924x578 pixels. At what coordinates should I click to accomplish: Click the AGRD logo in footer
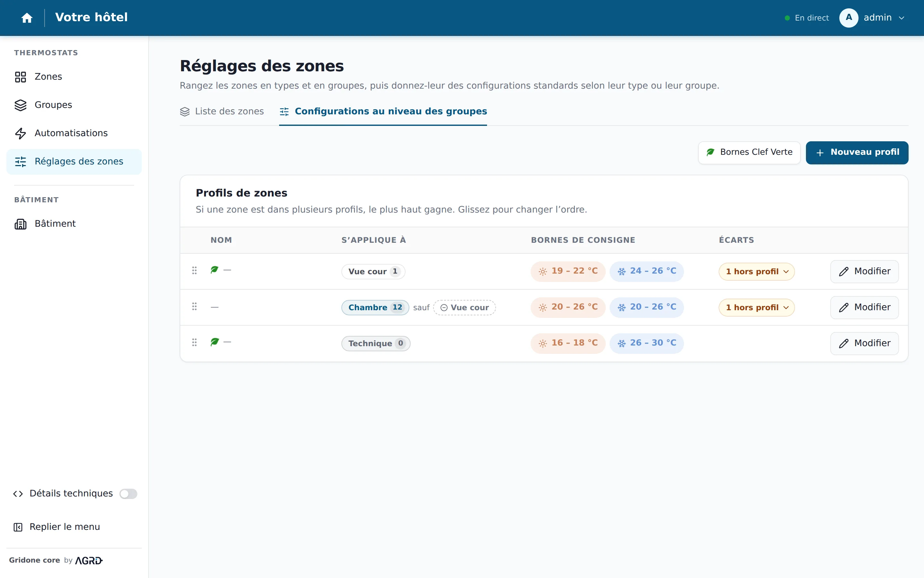pyautogui.click(x=89, y=560)
